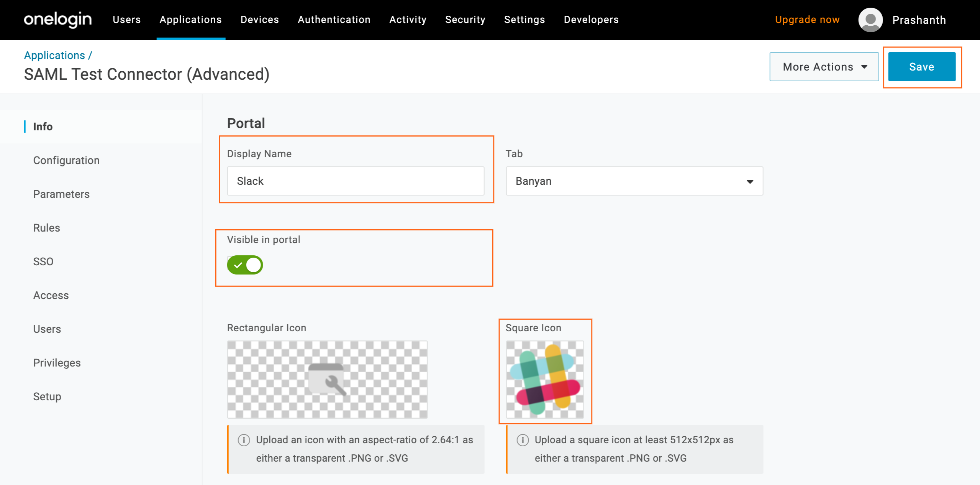Image resolution: width=980 pixels, height=485 pixels.
Task: Open the Users top navigation menu
Action: pos(126,20)
